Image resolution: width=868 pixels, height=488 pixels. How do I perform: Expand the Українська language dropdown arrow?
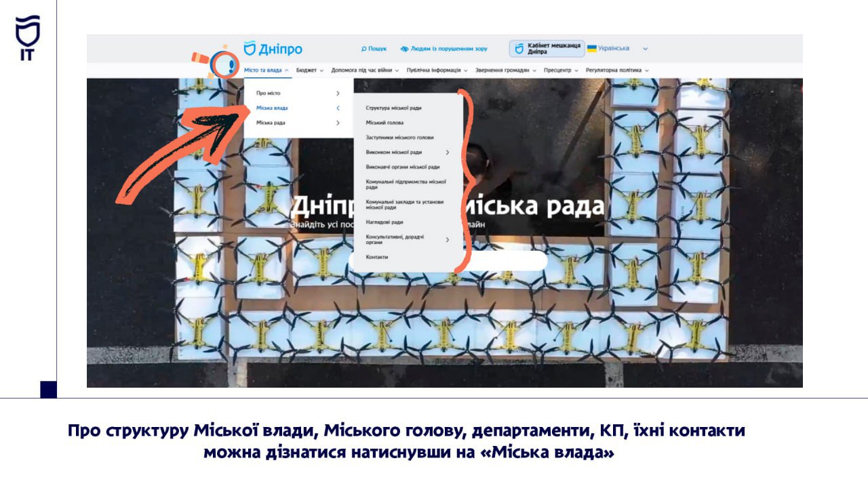[x=645, y=49]
